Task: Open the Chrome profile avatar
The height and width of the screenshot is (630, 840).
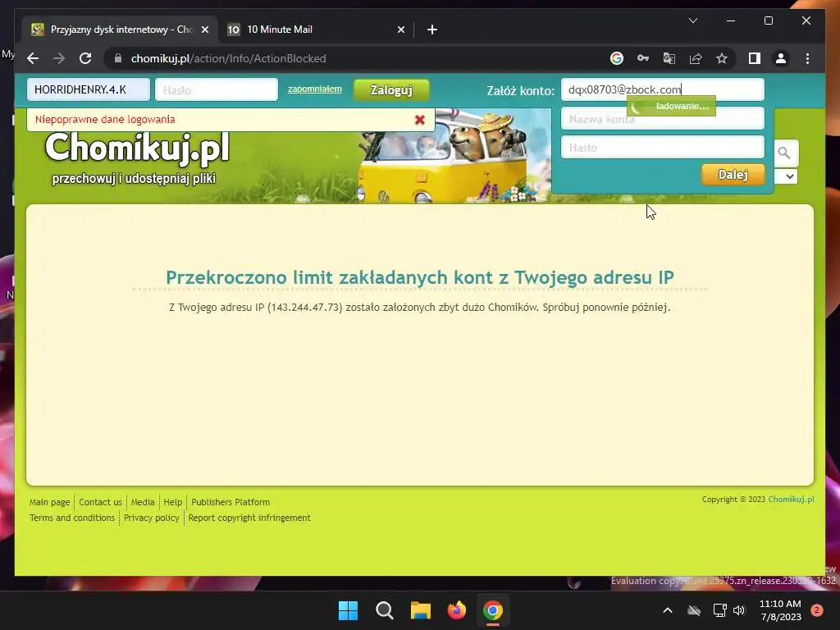Action: click(x=781, y=58)
